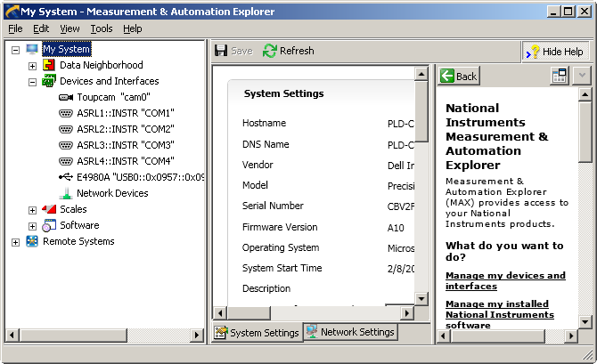The image size is (597, 364).
Task: Click the Serial Number label
Action: 273,206
